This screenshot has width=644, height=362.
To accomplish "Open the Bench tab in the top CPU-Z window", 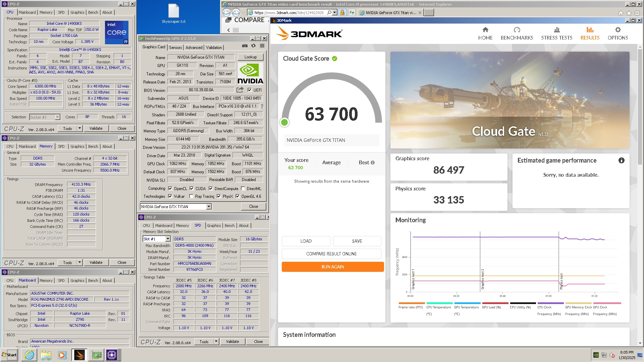I will point(93,12).
